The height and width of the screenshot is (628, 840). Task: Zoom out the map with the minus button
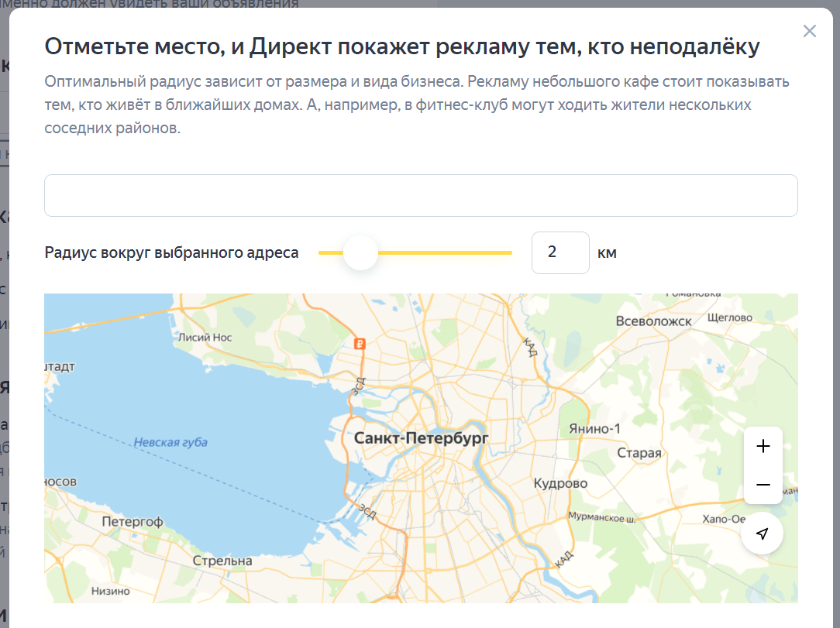pos(763,485)
